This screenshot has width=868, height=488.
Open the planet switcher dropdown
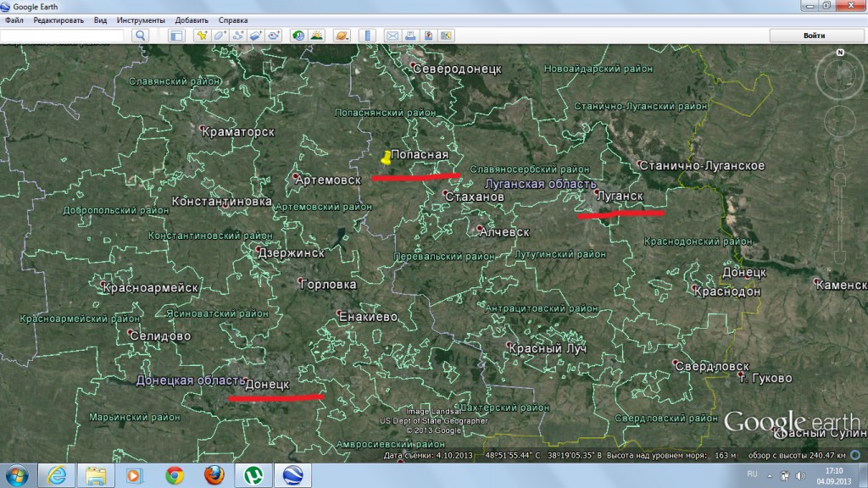(342, 36)
